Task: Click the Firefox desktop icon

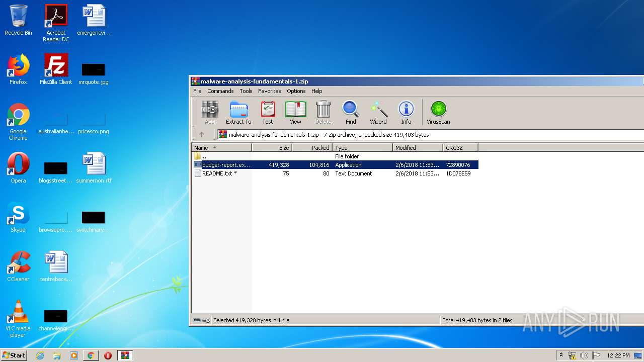Action: click(x=18, y=69)
